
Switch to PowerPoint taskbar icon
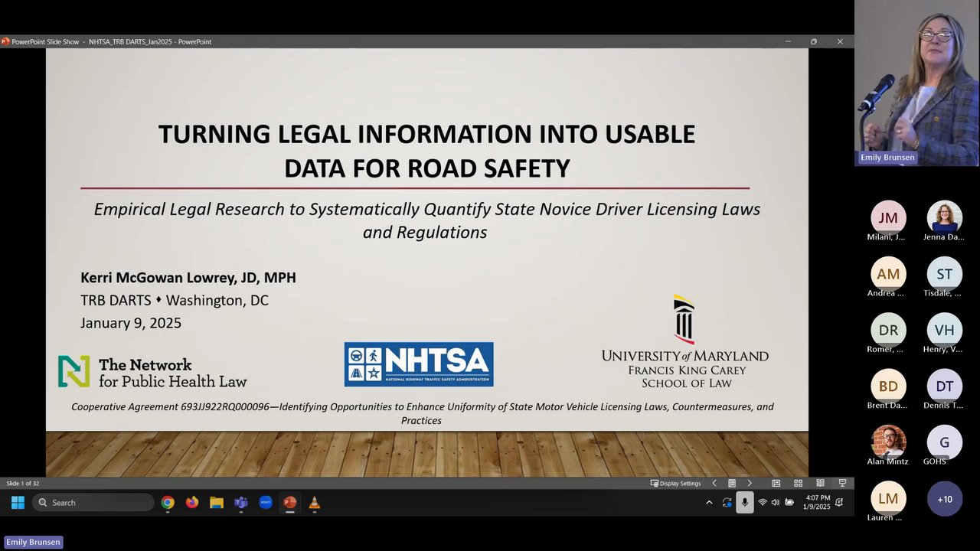(x=289, y=503)
